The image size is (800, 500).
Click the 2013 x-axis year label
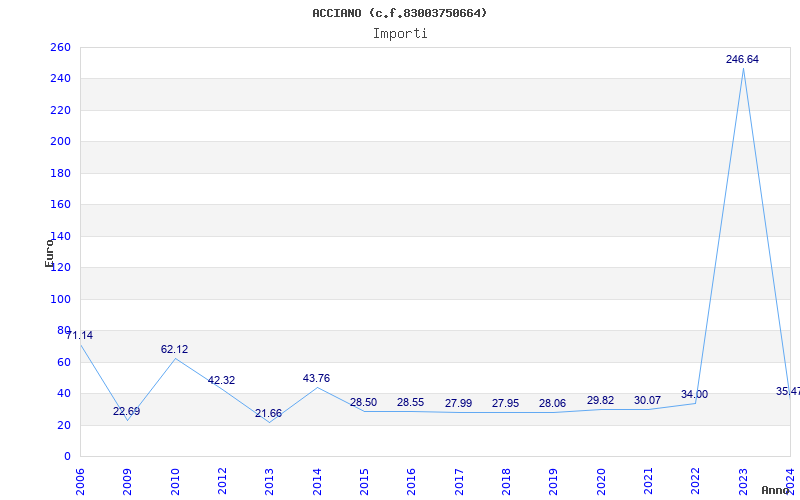(x=269, y=482)
